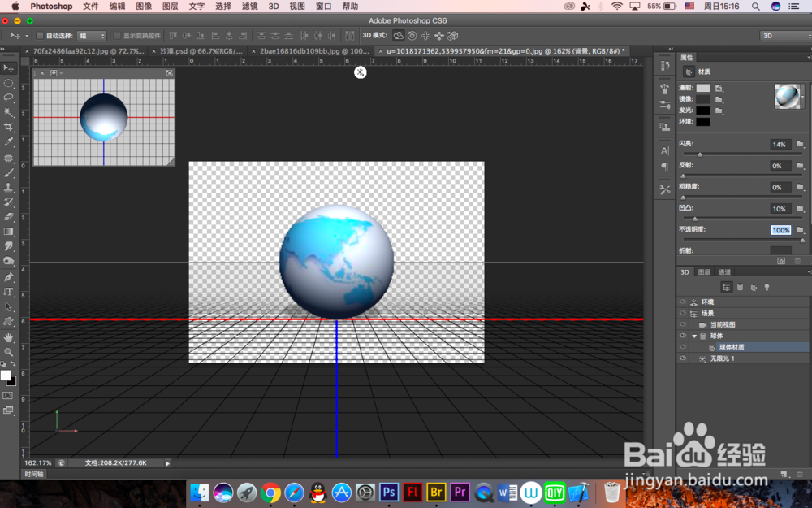
Task: Open the 时间轴 panel
Action: click(x=34, y=475)
